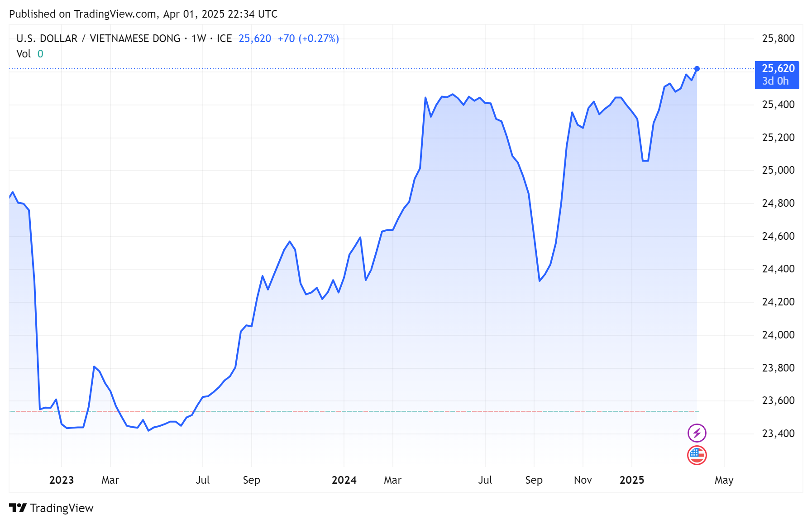The width and height of the screenshot is (812, 524).
Task: Click the U.S. flag market icon
Action: [696, 455]
